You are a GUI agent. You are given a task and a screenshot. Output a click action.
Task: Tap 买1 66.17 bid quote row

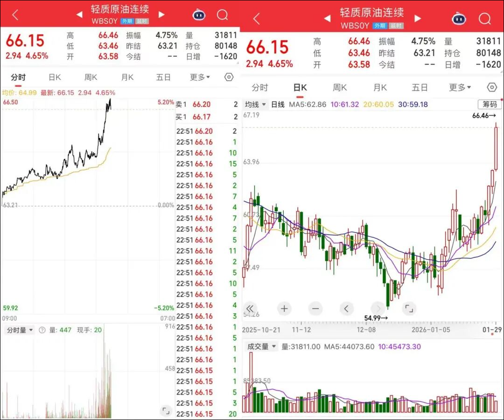coord(207,117)
